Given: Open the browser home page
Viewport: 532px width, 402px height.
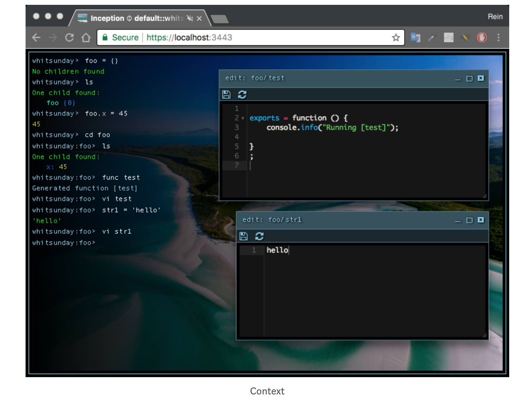Looking at the screenshot, I should coord(86,37).
